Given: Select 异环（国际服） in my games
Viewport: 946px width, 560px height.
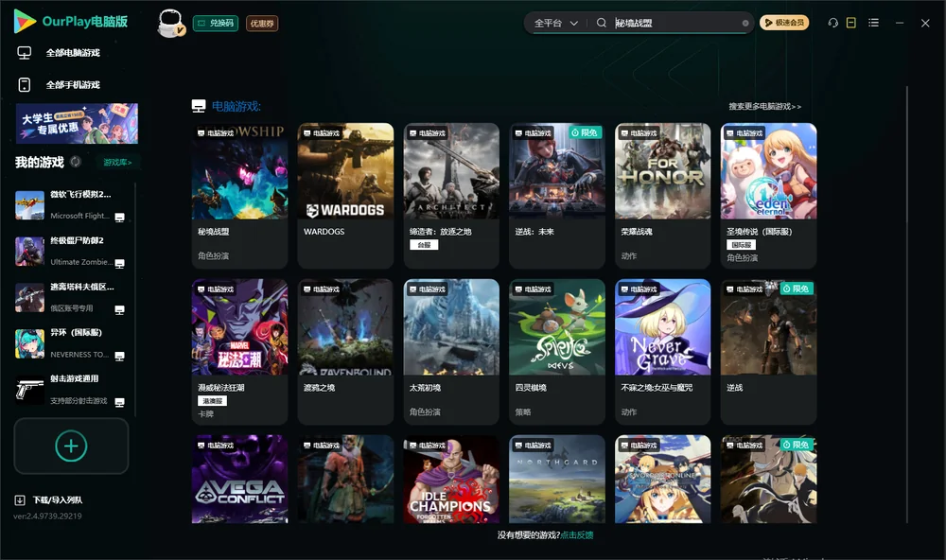Looking at the screenshot, I should click(71, 344).
